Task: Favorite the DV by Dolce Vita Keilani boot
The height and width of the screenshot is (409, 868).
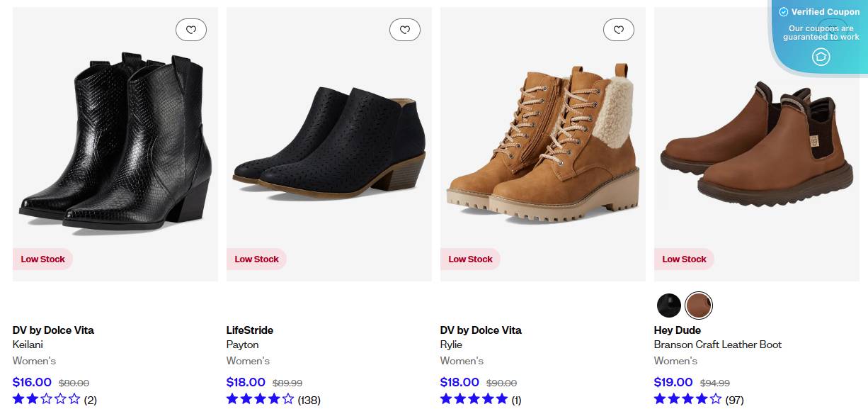Action: tap(190, 29)
